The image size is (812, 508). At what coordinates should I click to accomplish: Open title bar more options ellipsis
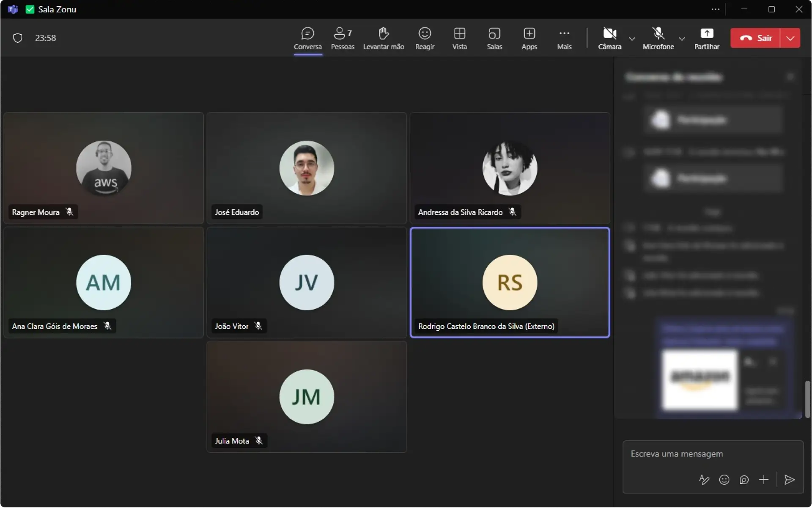[x=715, y=9]
